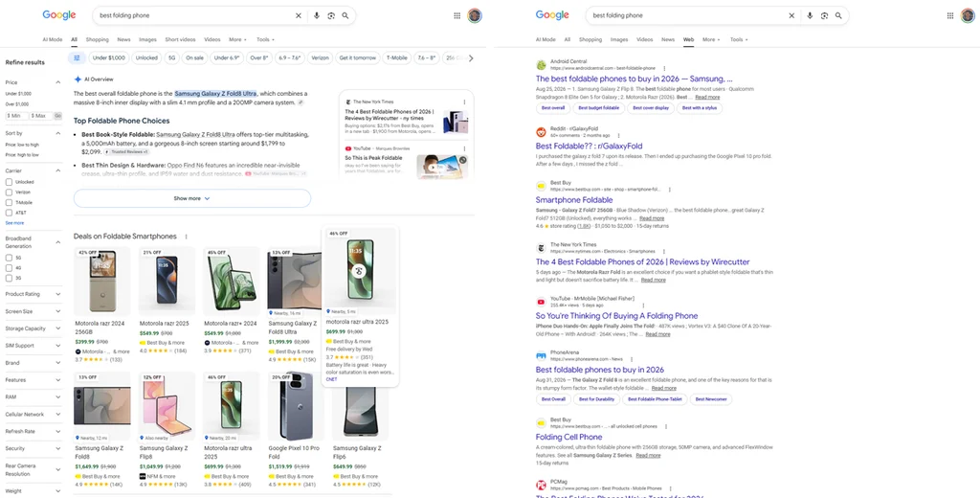Switch to Short videos tab
980x498 pixels.
click(180, 39)
